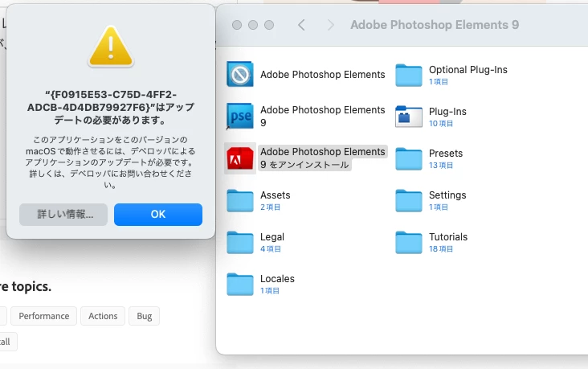The height and width of the screenshot is (369, 588).
Task: Click the Bug topic tag
Action: (145, 316)
